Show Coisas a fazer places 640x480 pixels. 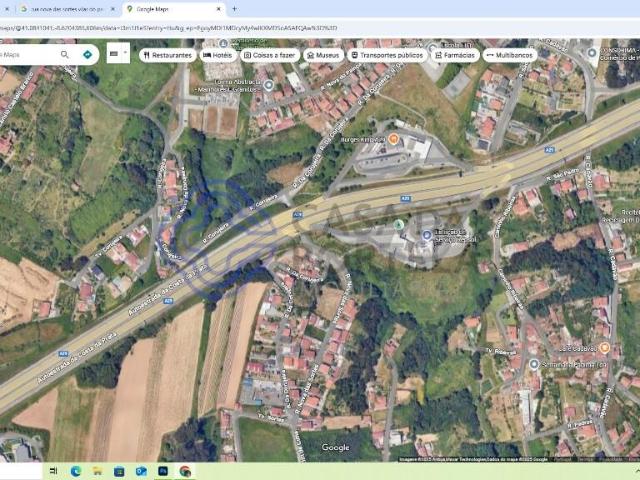(269, 55)
